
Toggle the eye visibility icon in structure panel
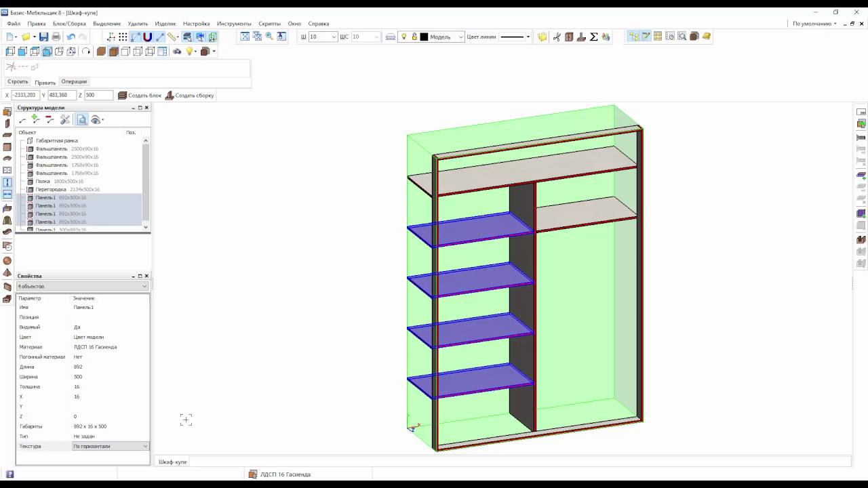coord(96,120)
